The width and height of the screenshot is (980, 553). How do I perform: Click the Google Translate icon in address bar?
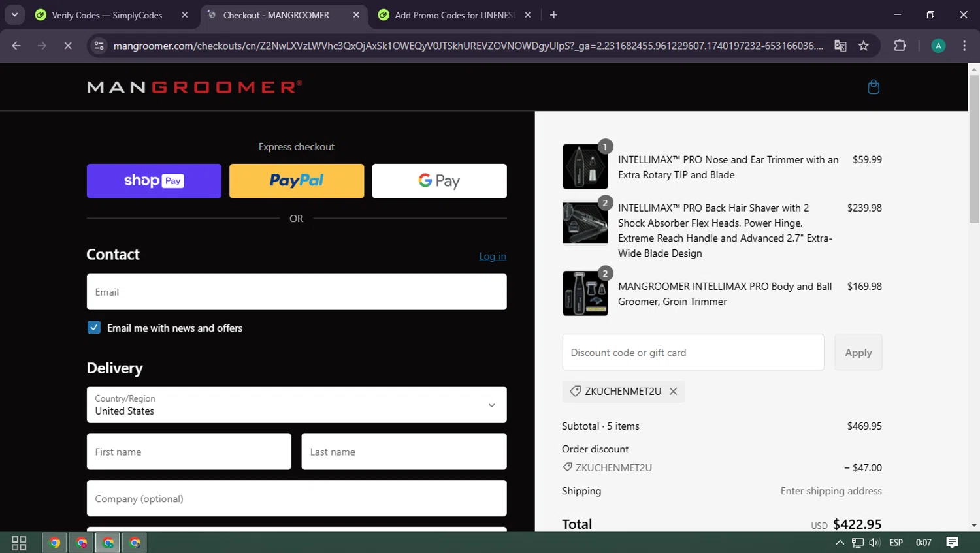pyautogui.click(x=840, y=46)
